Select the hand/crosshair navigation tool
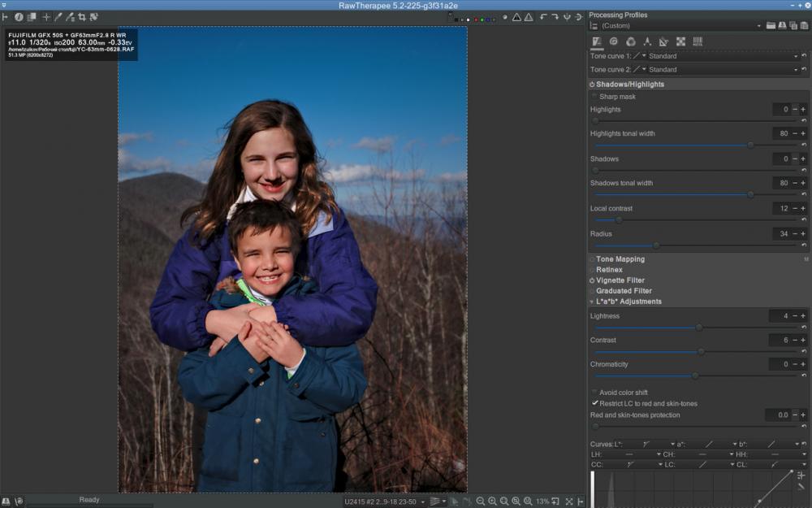Image resolution: width=812 pixels, height=508 pixels. 46,17
